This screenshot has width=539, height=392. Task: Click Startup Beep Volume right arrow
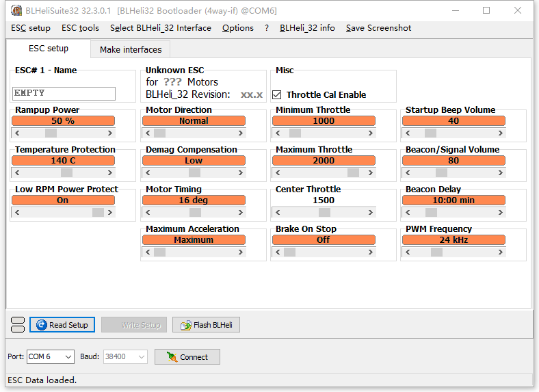click(501, 133)
